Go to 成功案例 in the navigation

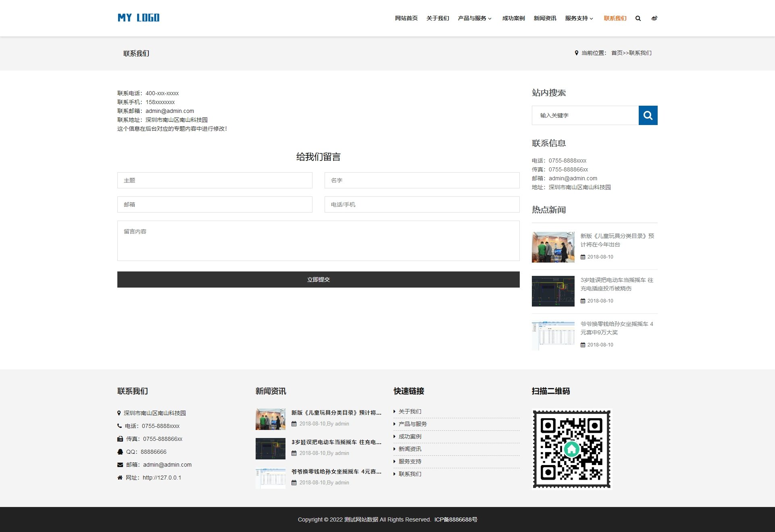point(513,18)
